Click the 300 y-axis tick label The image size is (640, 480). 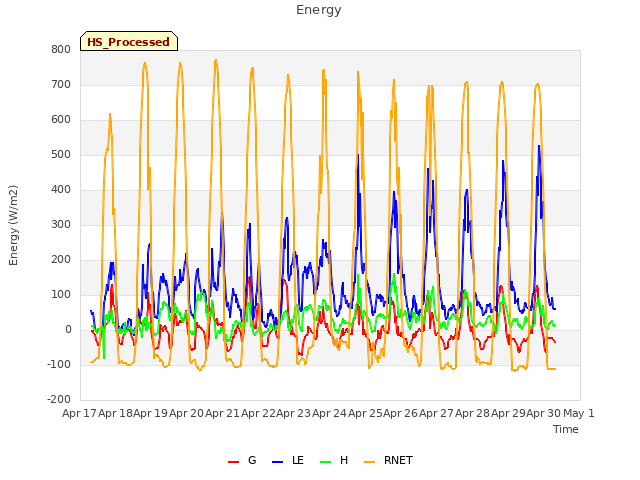[x=61, y=224]
